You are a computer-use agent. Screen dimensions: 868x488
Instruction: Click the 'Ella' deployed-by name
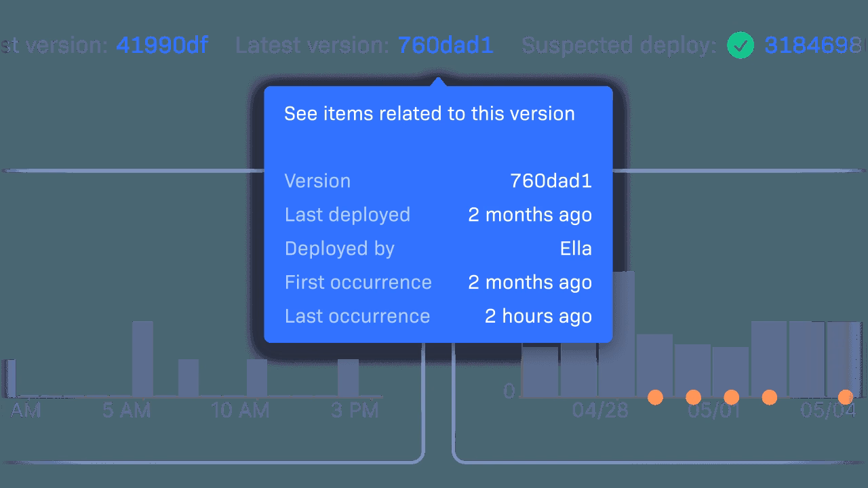pos(576,249)
